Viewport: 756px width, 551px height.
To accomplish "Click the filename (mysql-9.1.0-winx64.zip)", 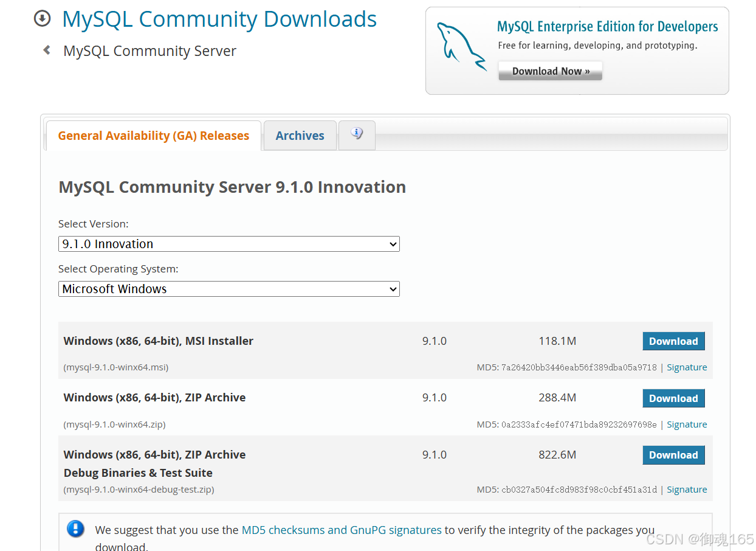I will [114, 425].
